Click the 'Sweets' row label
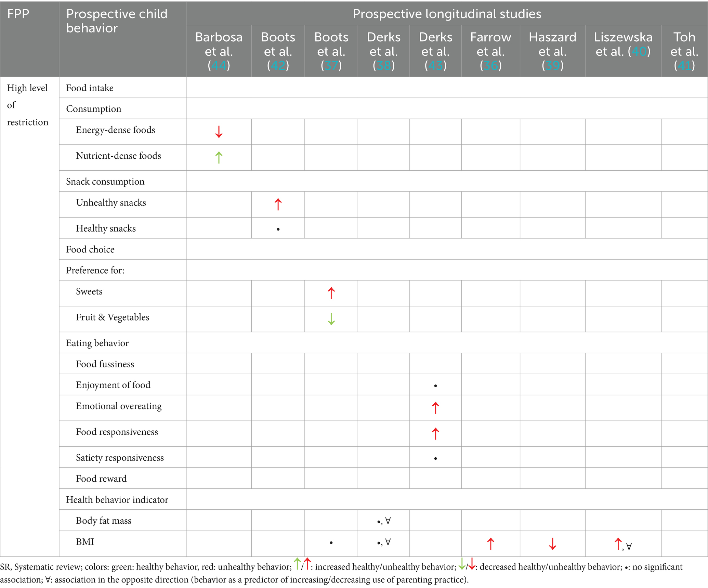Screen dimensions: 708x588 (89, 291)
